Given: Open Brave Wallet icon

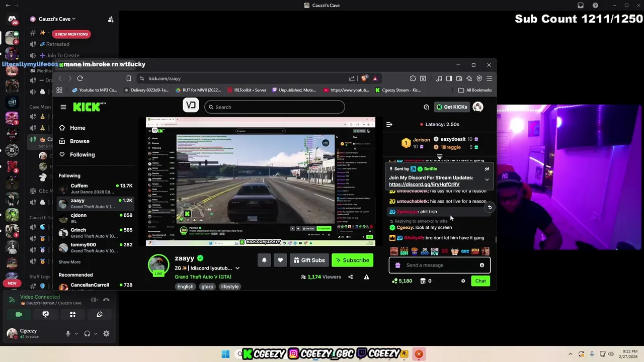Looking at the screenshot, I should coord(459,78).
